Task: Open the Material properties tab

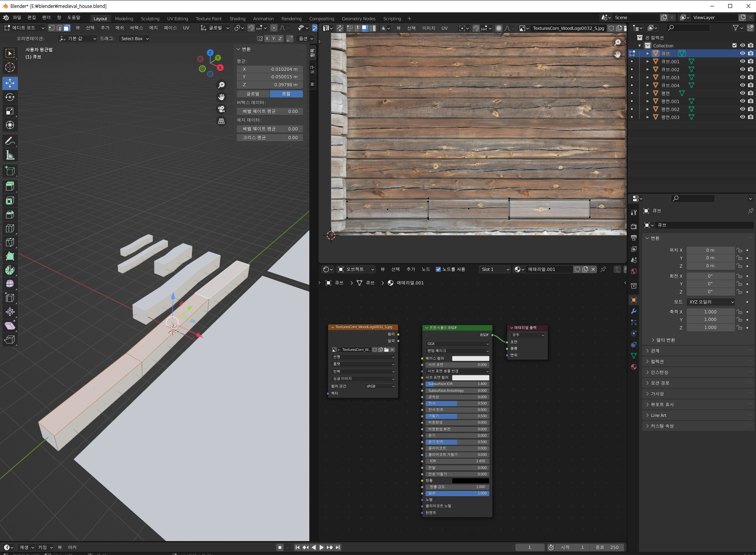Action: tap(634, 367)
